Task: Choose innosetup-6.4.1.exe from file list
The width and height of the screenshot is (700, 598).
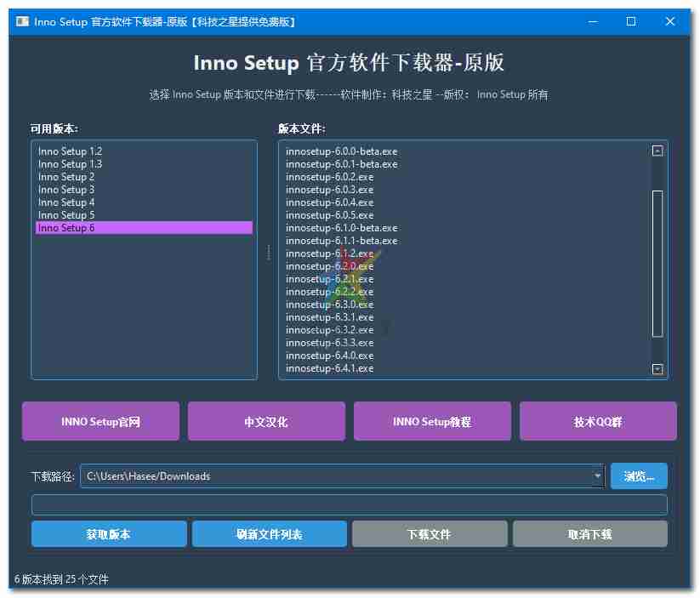Action: click(x=329, y=368)
